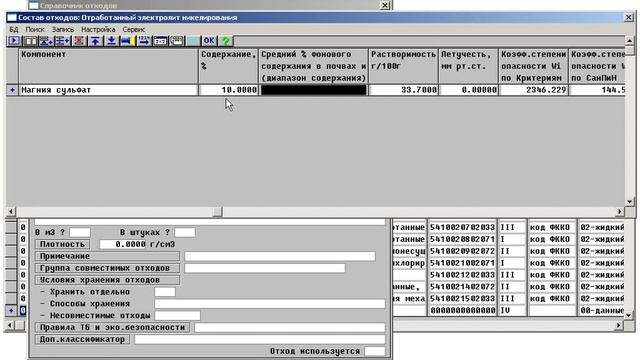Click the background window horizontal scrollbar left arrow

point(11,325)
